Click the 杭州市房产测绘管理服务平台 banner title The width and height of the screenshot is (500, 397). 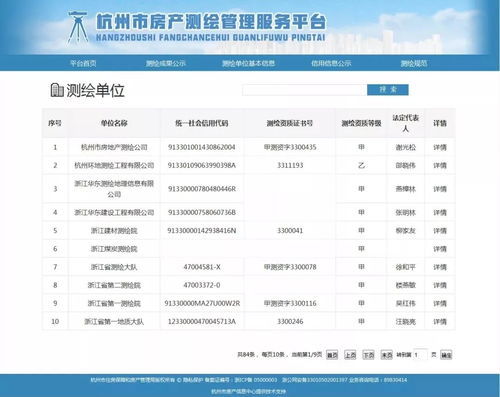click(211, 22)
